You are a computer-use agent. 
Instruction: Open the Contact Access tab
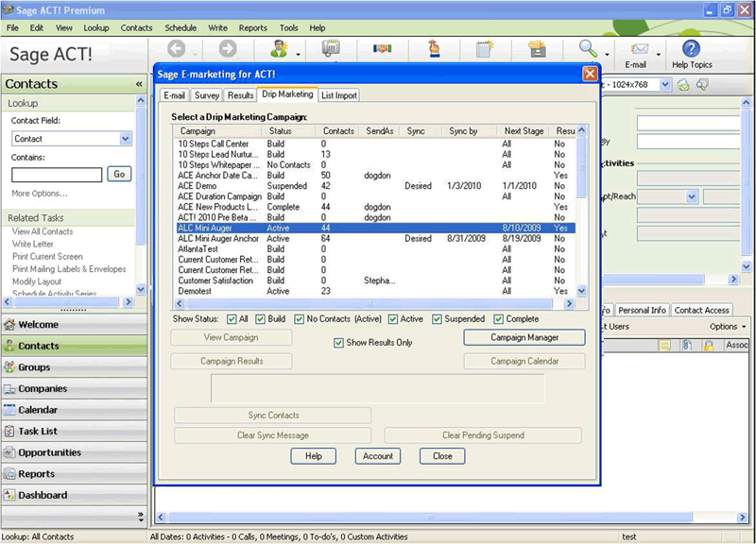click(x=701, y=311)
